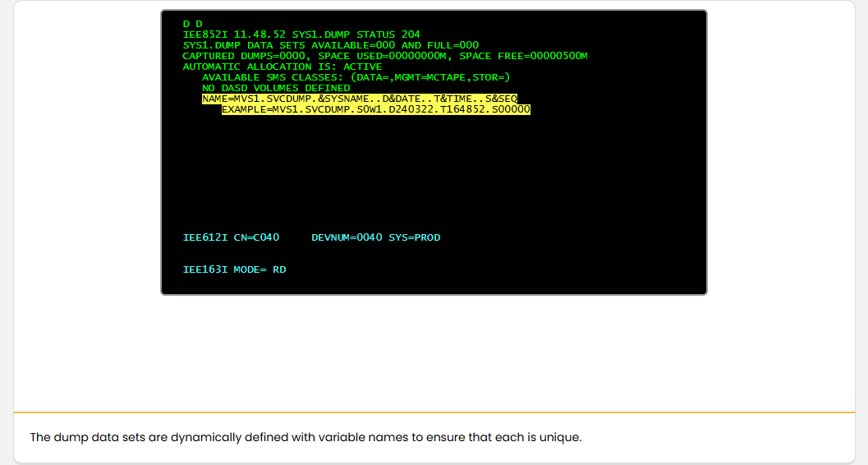Select the IEE163I MODE= RD line

pyautogui.click(x=234, y=269)
